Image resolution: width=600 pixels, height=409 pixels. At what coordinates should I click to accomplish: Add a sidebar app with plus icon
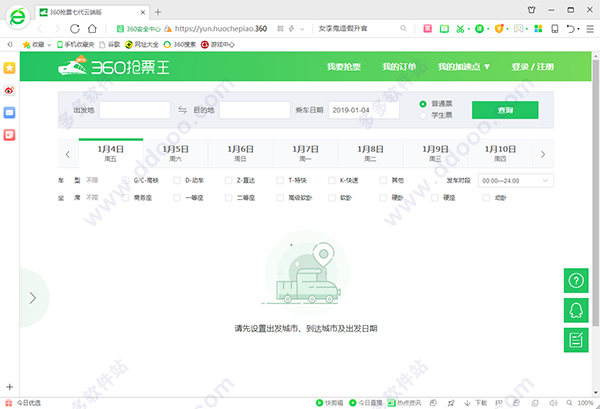point(10,387)
